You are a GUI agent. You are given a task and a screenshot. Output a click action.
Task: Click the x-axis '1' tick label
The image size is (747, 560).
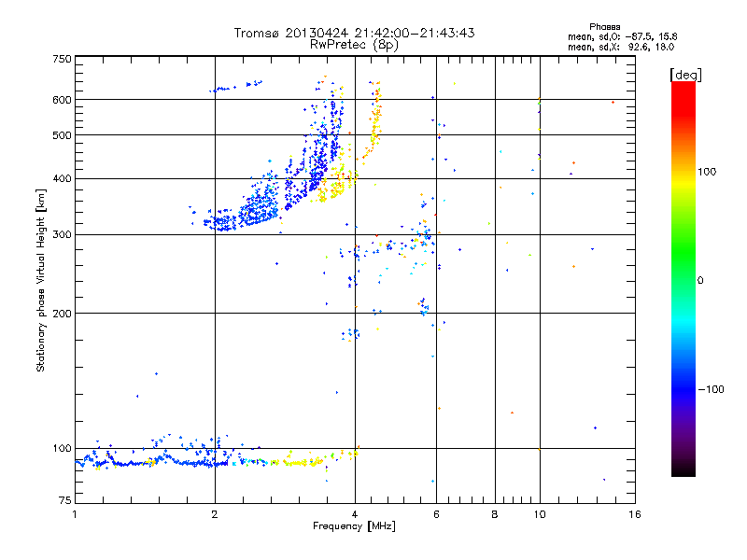75,514
